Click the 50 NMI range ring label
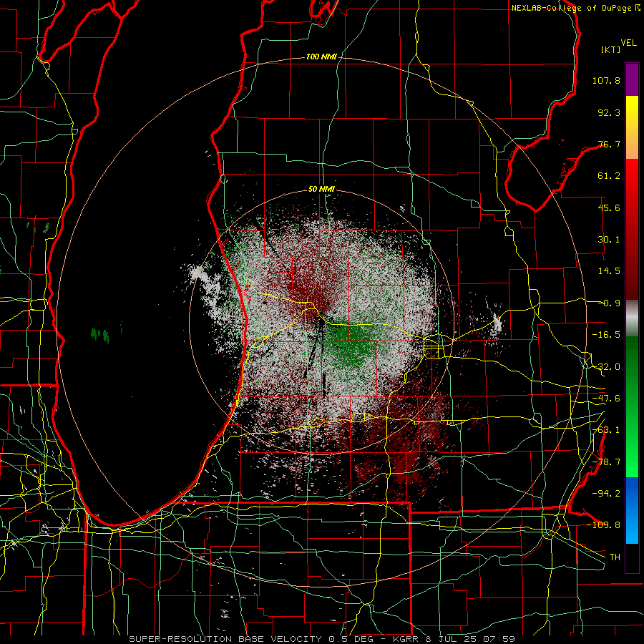This screenshot has width=644, height=644. click(321, 190)
